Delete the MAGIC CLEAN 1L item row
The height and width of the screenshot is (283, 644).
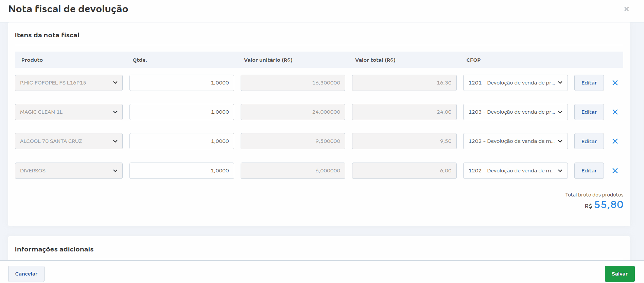click(615, 112)
